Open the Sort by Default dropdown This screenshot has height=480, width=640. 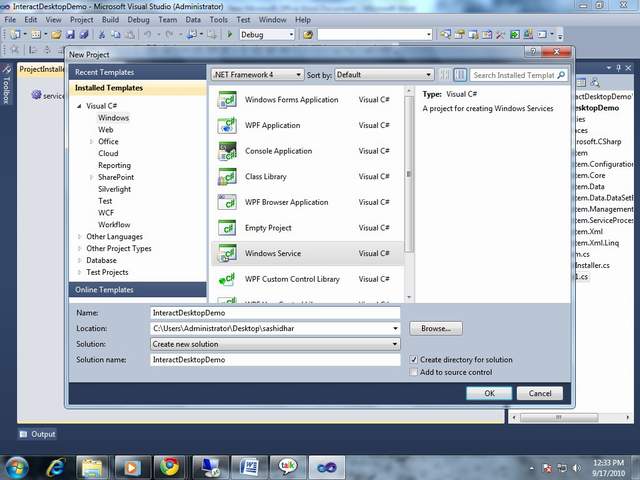[x=384, y=75]
